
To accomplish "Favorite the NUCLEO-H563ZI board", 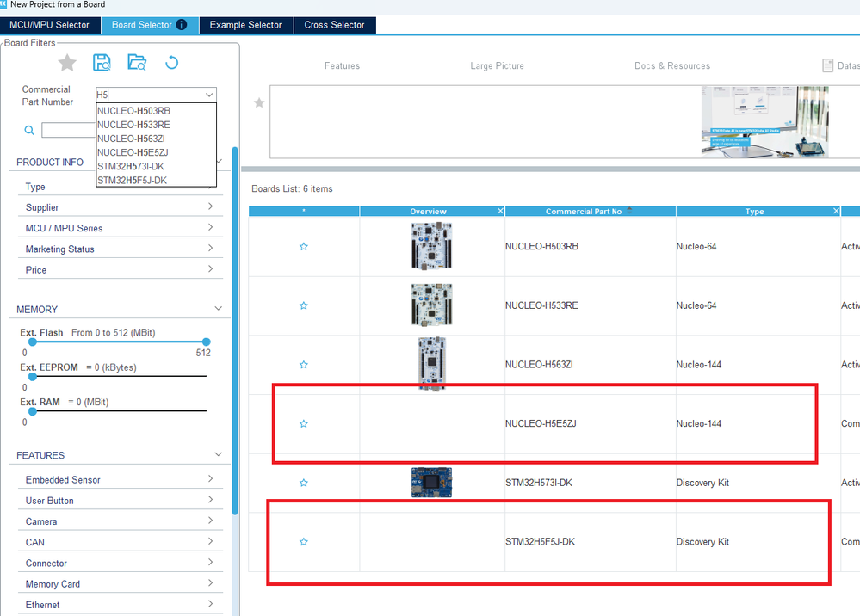I will tap(304, 365).
